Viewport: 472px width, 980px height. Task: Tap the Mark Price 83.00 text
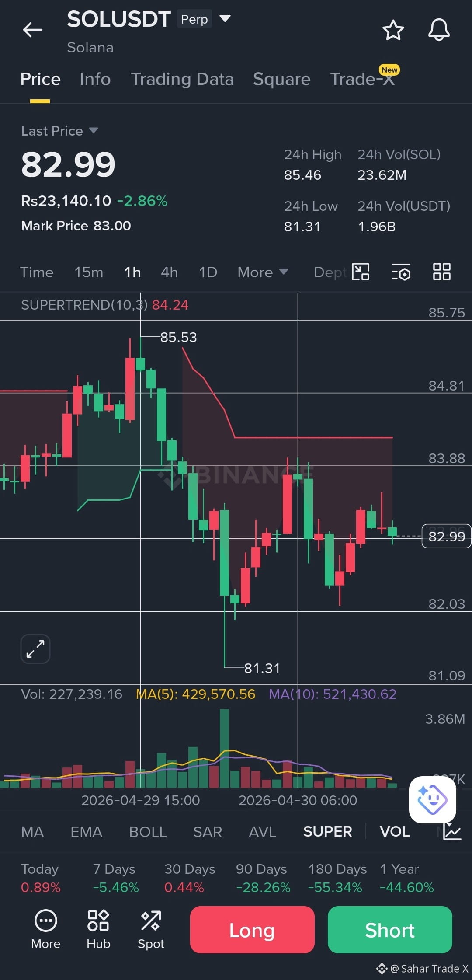coord(76,226)
